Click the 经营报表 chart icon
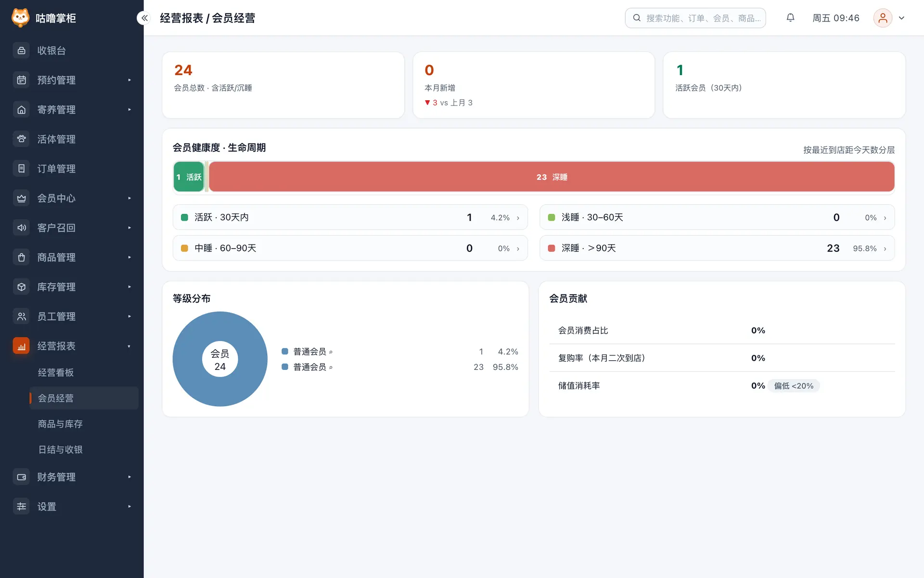The image size is (924, 578). coord(21,346)
